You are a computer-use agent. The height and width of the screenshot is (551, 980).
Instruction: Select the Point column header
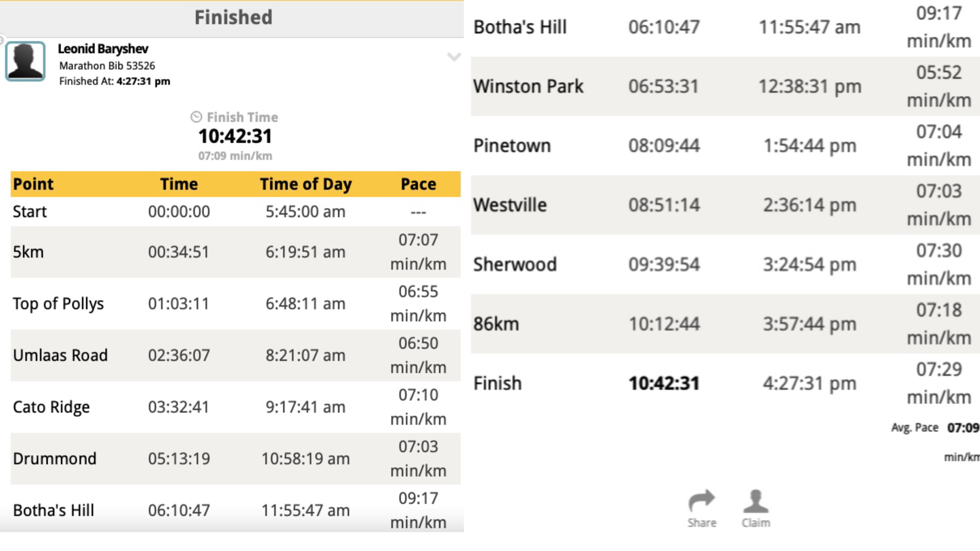coord(33,184)
